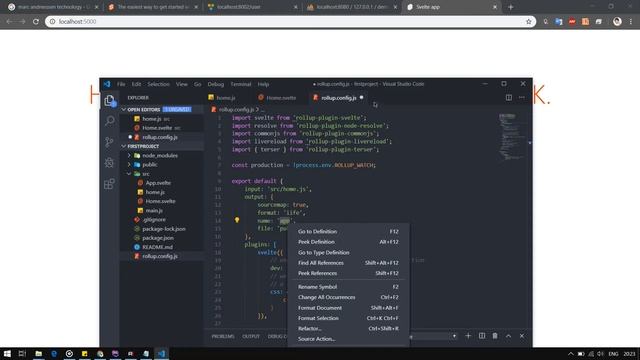Choose Format Selection
The image size is (640, 360).
(348, 318)
